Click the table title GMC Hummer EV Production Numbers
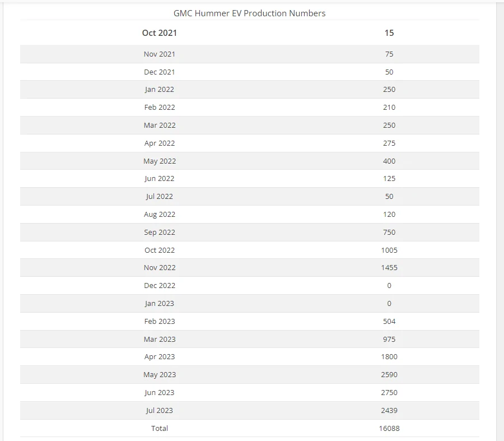The height and width of the screenshot is (441, 504). pyautogui.click(x=249, y=13)
